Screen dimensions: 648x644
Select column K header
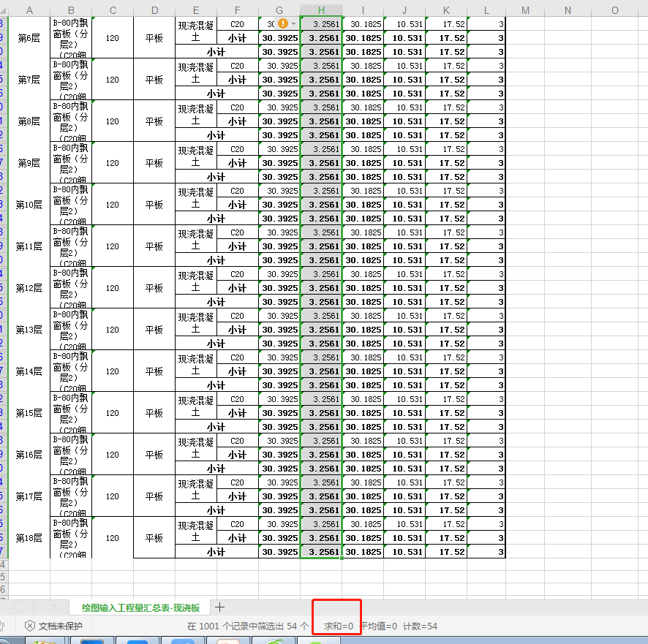click(446, 10)
